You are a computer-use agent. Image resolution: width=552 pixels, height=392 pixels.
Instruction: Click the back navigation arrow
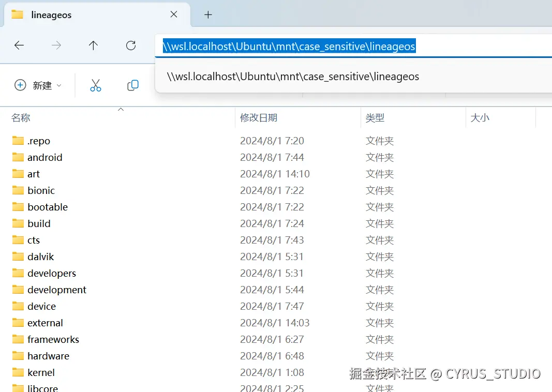click(x=19, y=46)
